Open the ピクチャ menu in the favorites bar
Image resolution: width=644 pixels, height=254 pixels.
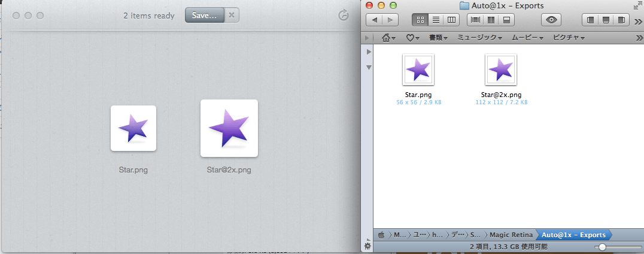point(569,38)
